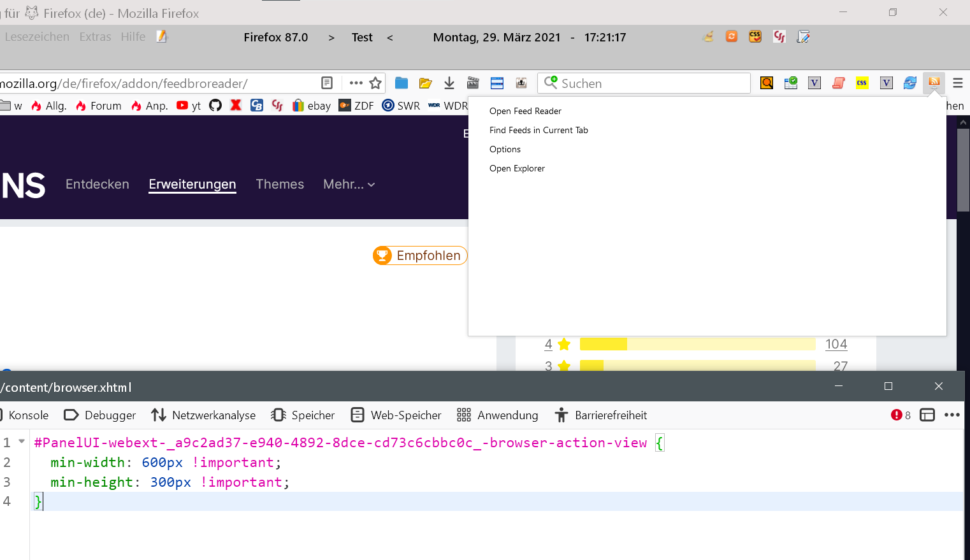Image resolution: width=970 pixels, height=560 pixels.
Task: Click the notepad pencil icon beside Hilfe
Action: (x=162, y=37)
